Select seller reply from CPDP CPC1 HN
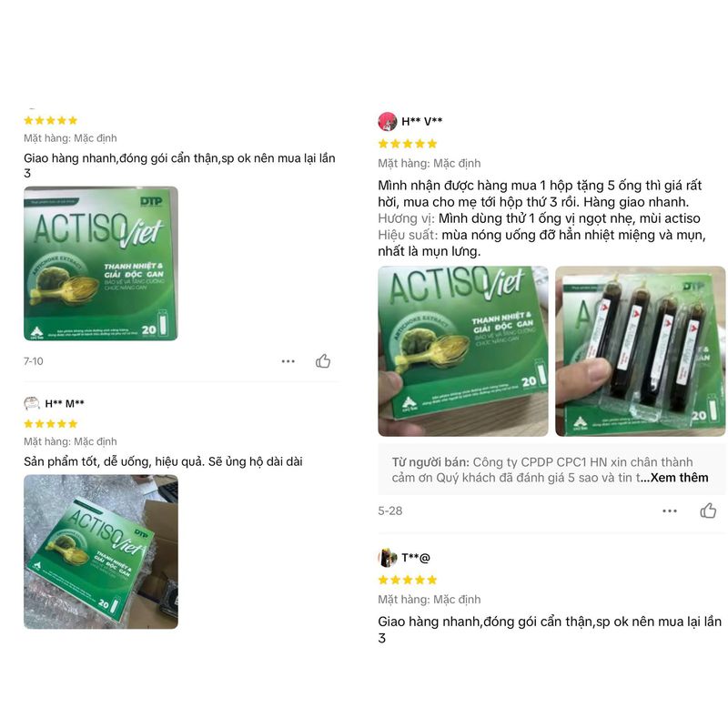The width and height of the screenshot is (728, 728). (x=551, y=470)
